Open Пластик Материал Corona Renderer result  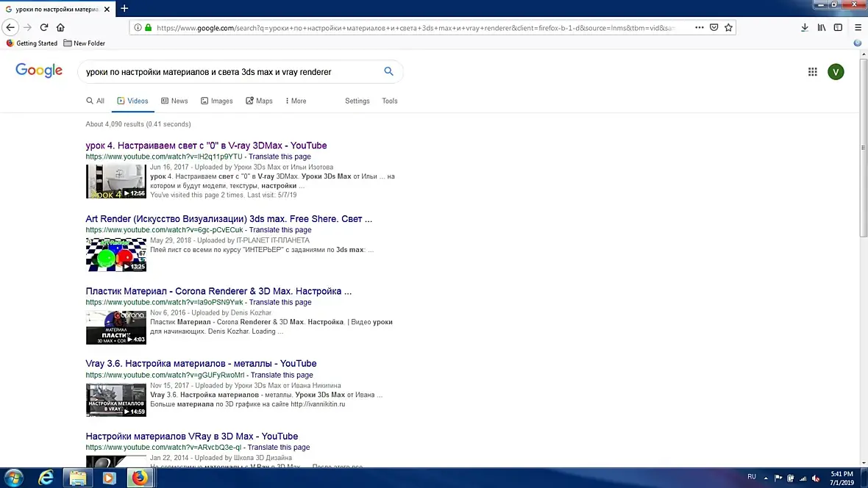coord(218,291)
